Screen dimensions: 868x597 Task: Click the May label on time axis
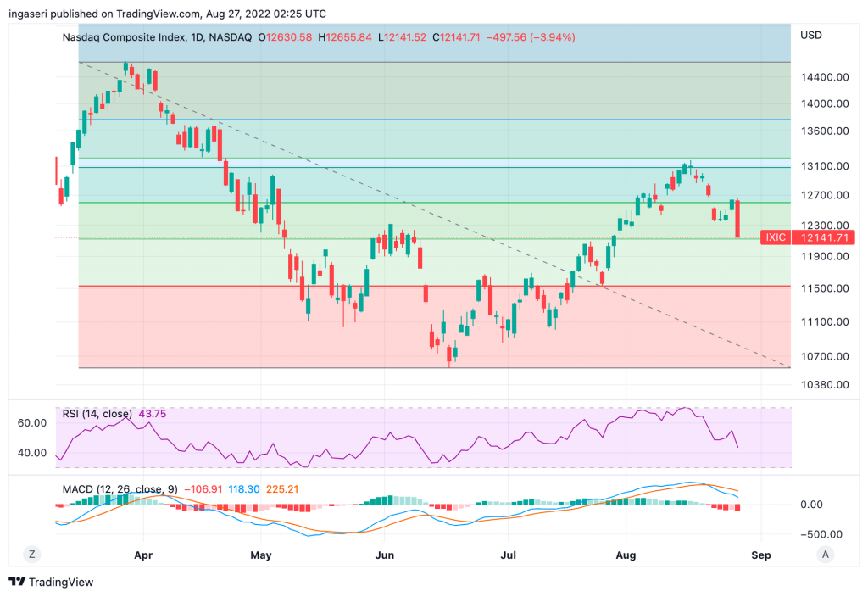click(261, 555)
